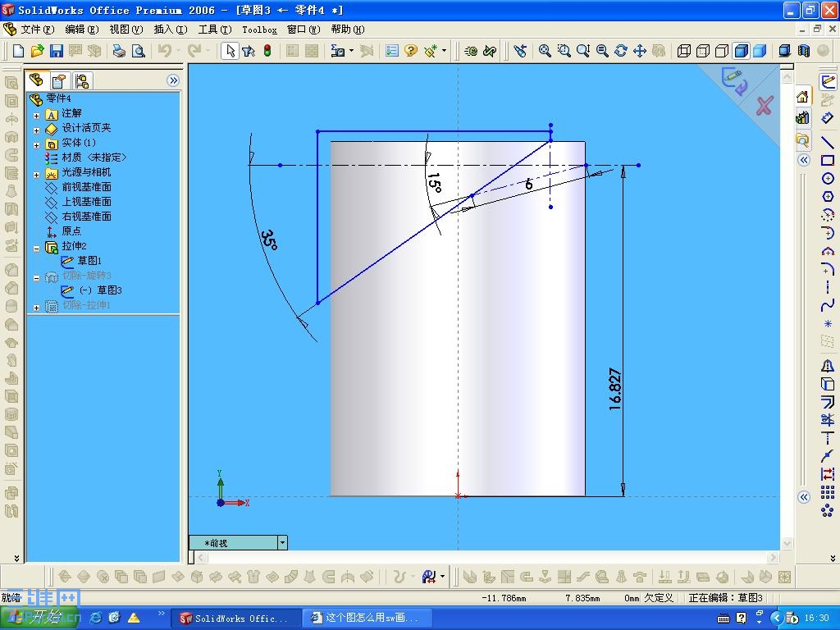The height and width of the screenshot is (630, 840).
Task: Select the Smart Dimension tool
Action: pyautogui.click(x=828, y=118)
